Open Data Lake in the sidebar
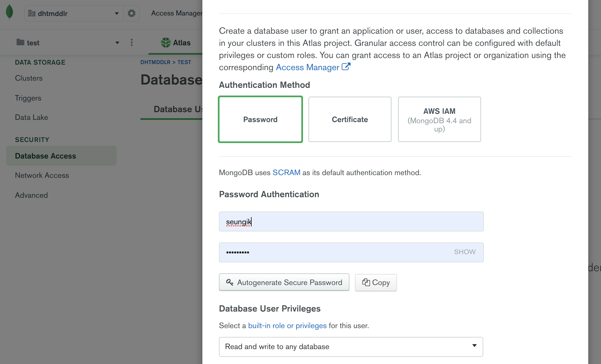 pyautogui.click(x=32, y=117)
